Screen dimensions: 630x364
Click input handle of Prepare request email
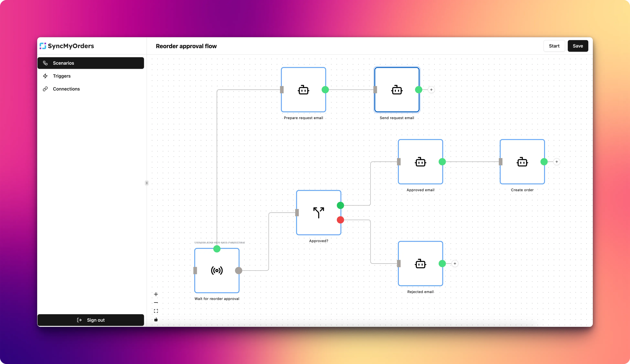[282, 90]
